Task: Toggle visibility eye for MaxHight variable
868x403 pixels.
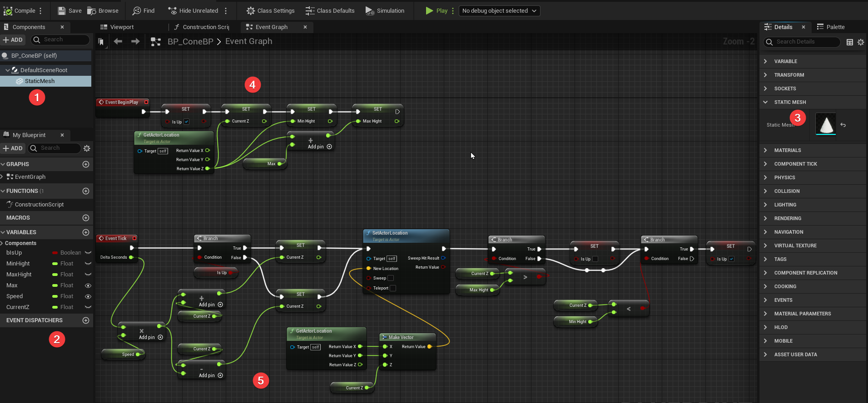Action: (88, 275)
